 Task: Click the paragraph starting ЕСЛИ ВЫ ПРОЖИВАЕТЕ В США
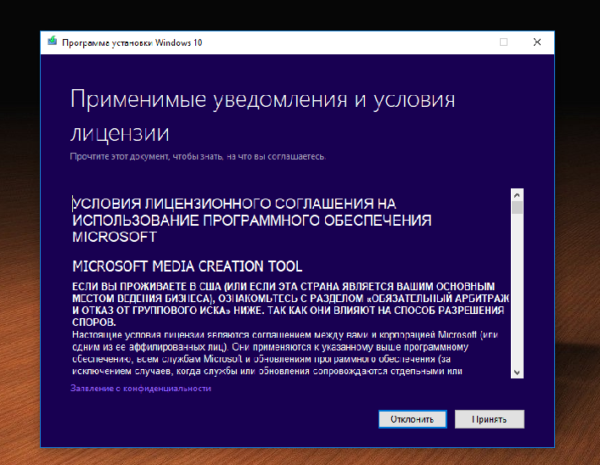[290, 304]
